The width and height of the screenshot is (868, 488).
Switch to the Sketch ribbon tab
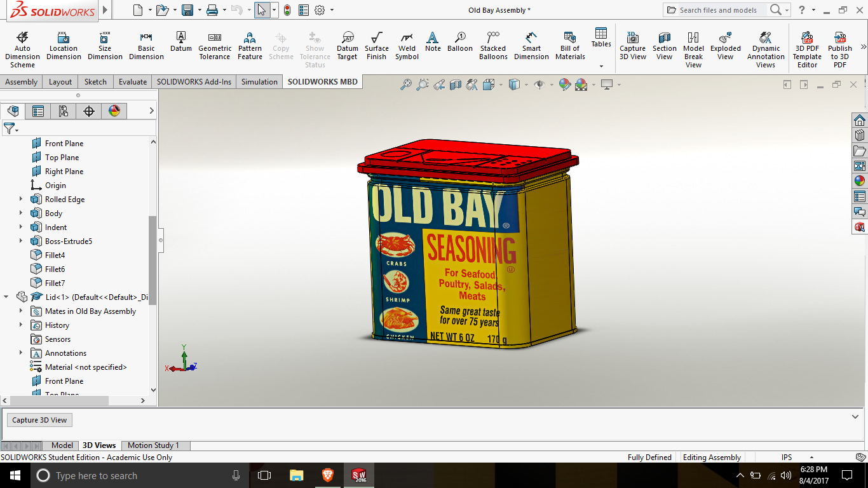coord(96,82)
